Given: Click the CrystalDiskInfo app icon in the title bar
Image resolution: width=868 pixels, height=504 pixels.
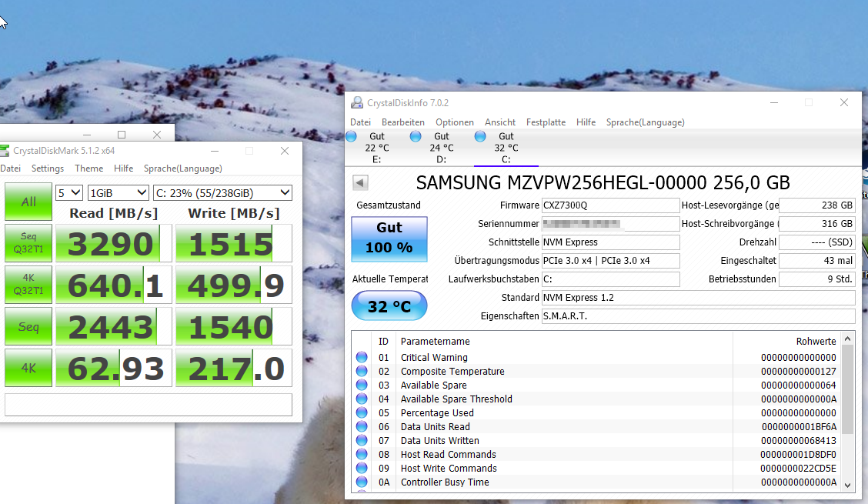Looking at the screenshot, I should pos(357,102).
